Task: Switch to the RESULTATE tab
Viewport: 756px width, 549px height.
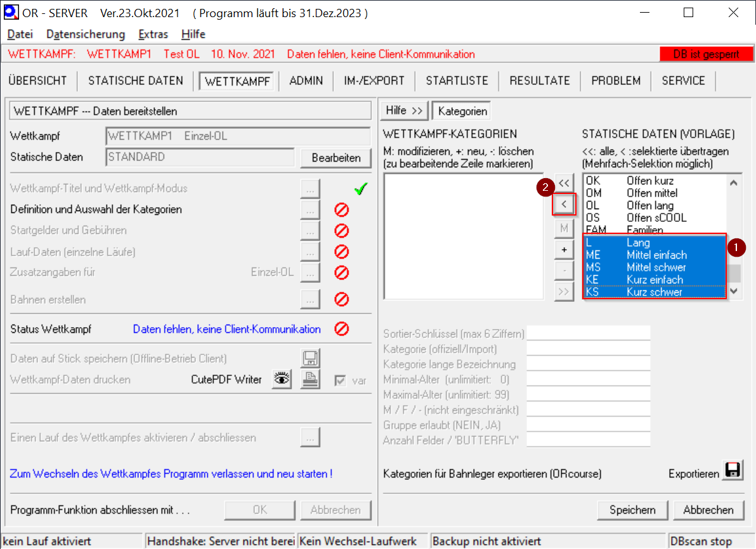Action: tap(540, 81)
